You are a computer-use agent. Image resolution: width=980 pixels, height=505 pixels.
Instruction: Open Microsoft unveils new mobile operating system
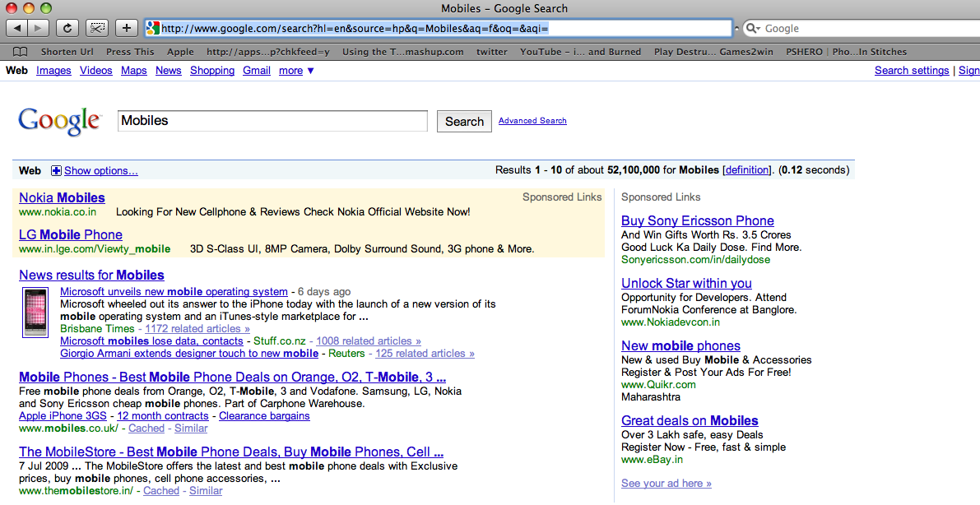[174, 292]
